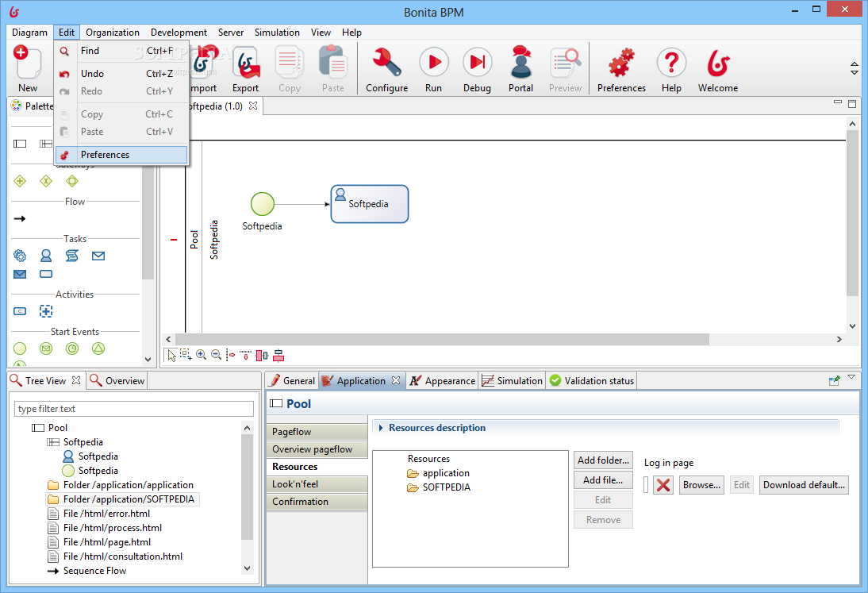Image resolution: width=868 pixels, height=593 pixels.
Task: Switch to the General properties tab
Action: point(292,380)
